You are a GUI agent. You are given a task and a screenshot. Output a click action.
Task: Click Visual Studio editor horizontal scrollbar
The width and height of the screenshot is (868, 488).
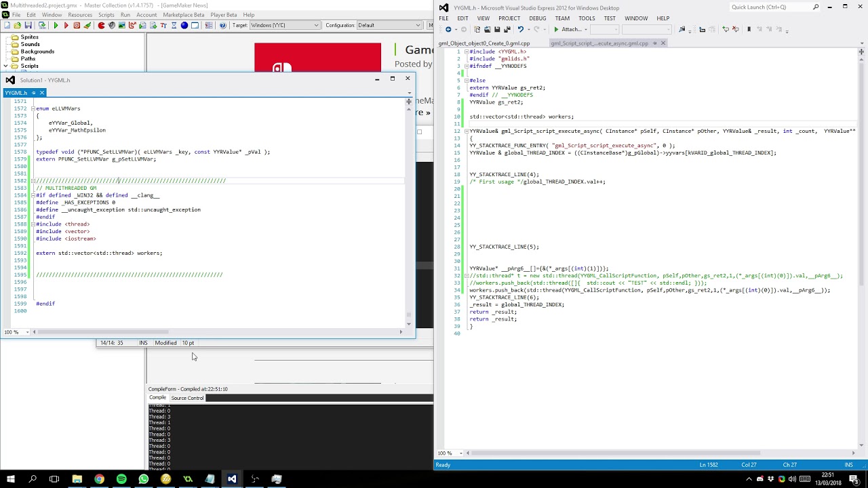(661, 453)
